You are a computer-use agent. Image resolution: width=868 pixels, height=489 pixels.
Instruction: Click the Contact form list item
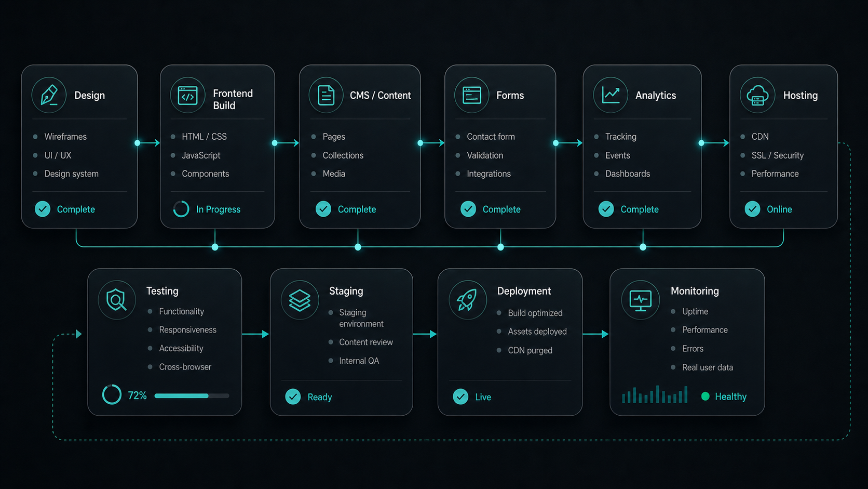tap(491, 137)
